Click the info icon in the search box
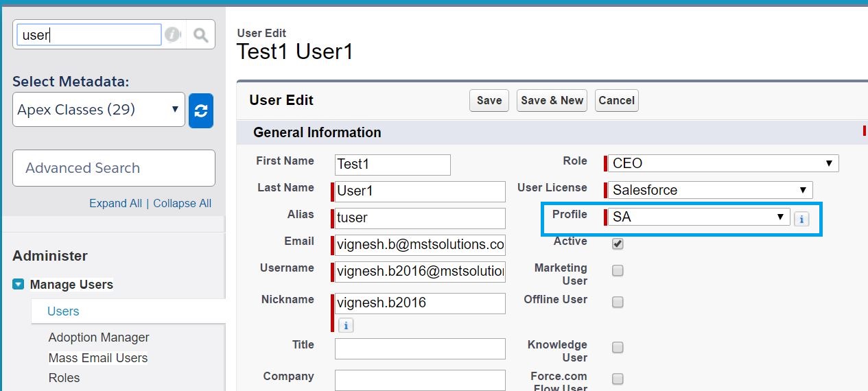The height and width of the screenshot is (391, 868). [173, 35]
